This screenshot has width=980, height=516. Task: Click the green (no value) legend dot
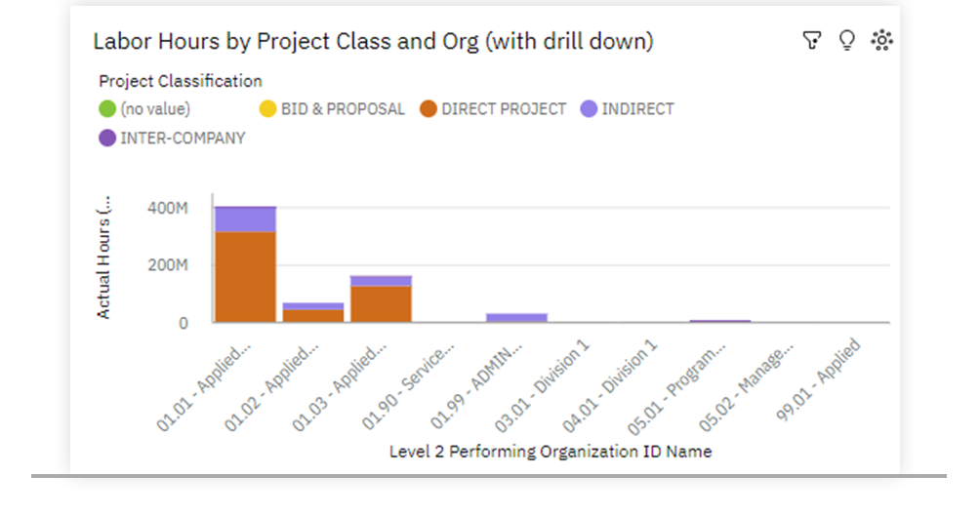pyautogui.click(x=107, y=109)
